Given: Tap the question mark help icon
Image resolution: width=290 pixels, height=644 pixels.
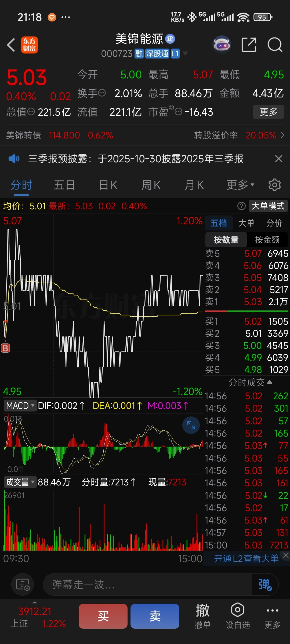Looking at the screenshot, I should [242, 206].
